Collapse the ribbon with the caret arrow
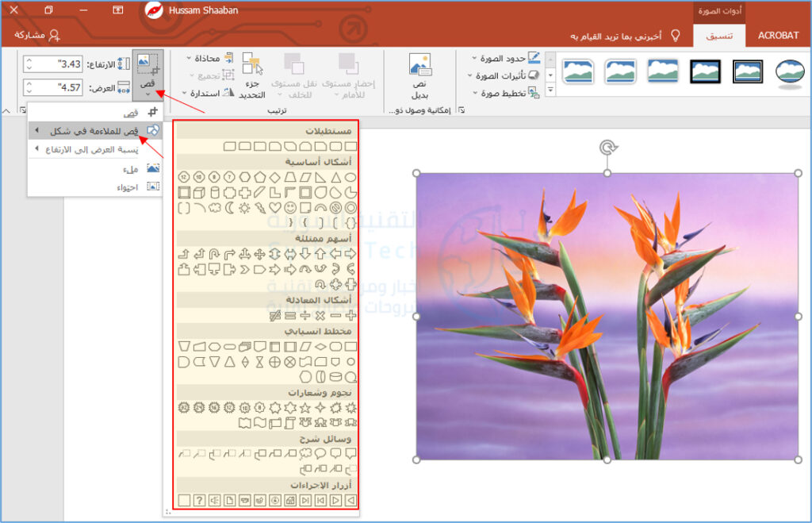 (6, 111)
